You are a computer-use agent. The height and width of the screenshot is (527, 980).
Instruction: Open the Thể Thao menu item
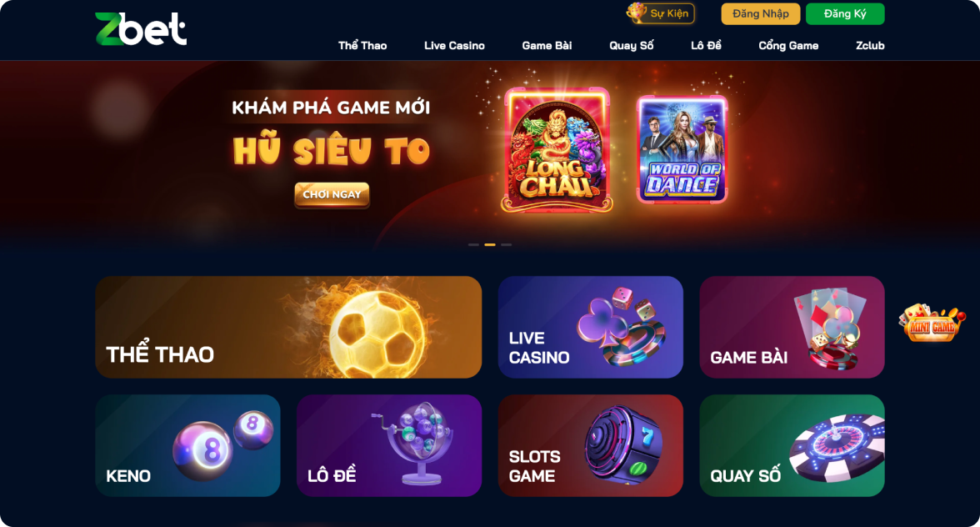pos(362,46)
